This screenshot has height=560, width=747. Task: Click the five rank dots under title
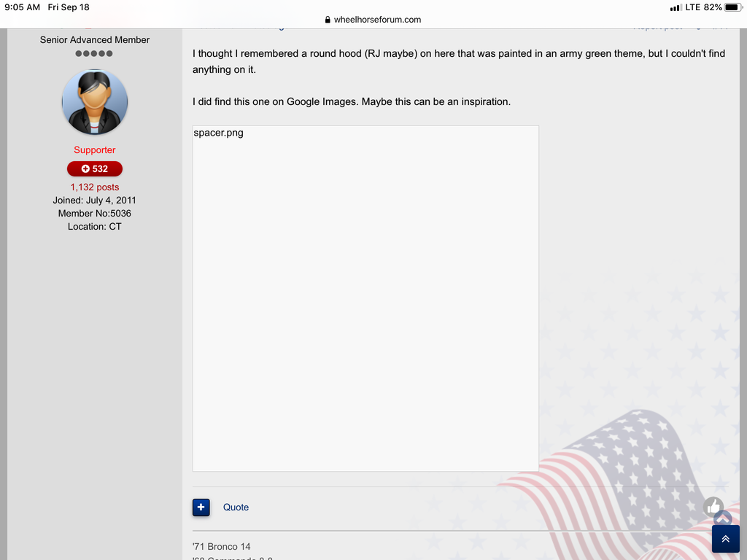click(95, 54)
